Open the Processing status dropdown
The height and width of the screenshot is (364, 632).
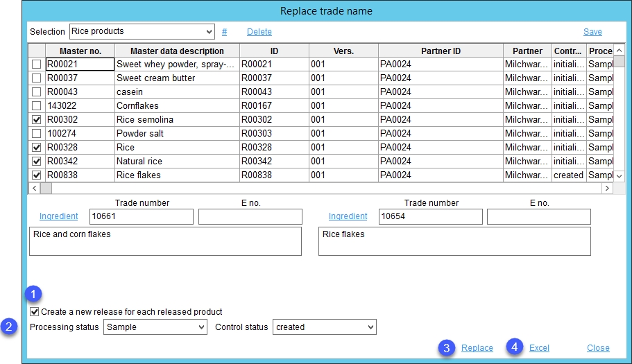pyautogui.click(x=155, y=327)
